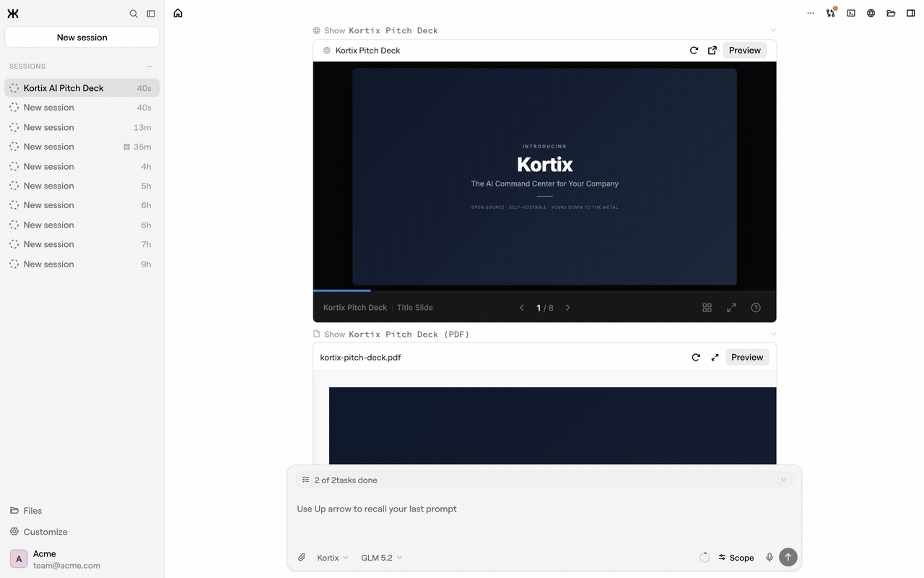Screen dimensions: 924x578
Task: Go to the home screen icon
Action: coord(178,13)
